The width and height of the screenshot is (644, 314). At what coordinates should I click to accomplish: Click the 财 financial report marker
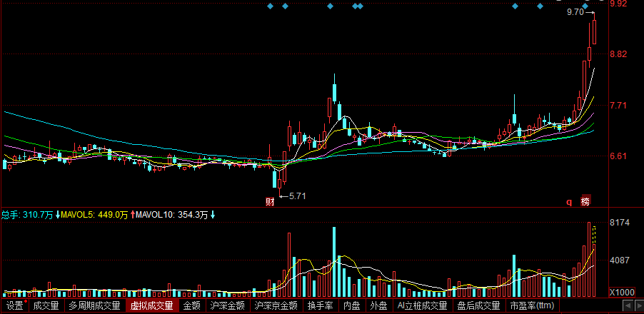[x=269, y=201]
